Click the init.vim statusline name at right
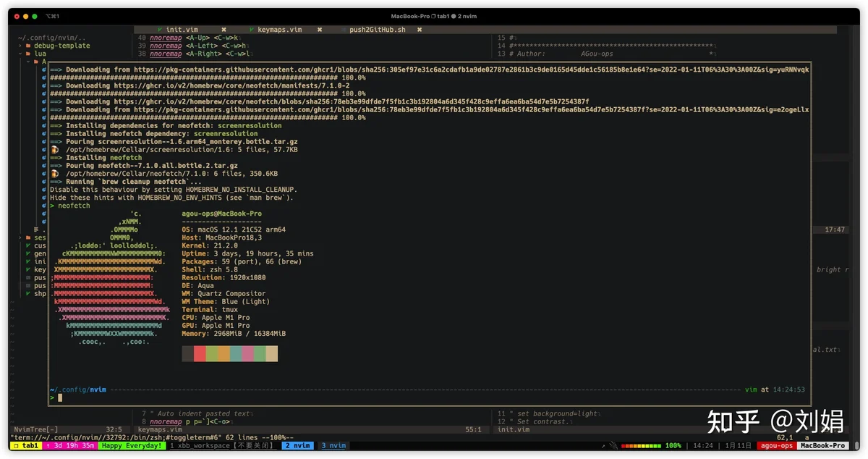The height and width of the screenshot is (459, 868). tap(513, 429)
